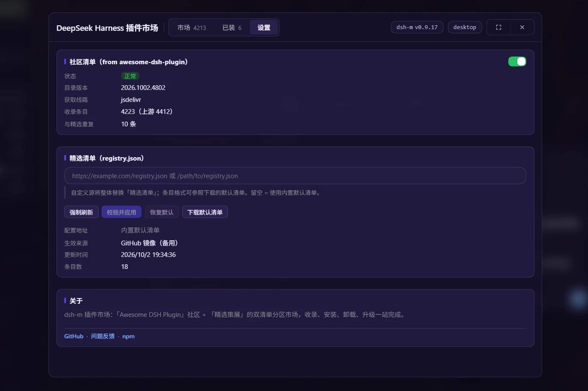Image resolution: width=588 pixels, height=391 pixels.
Task: Click the 关于 section heading
Action: tap(76, 301)
